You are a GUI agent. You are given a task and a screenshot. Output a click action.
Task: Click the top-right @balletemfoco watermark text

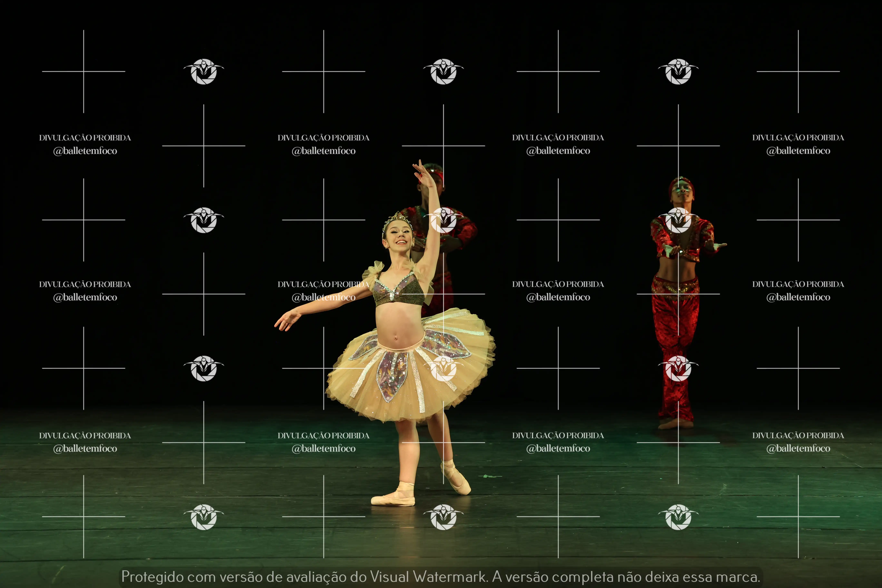pyautogui.click(x=798, y=151)
